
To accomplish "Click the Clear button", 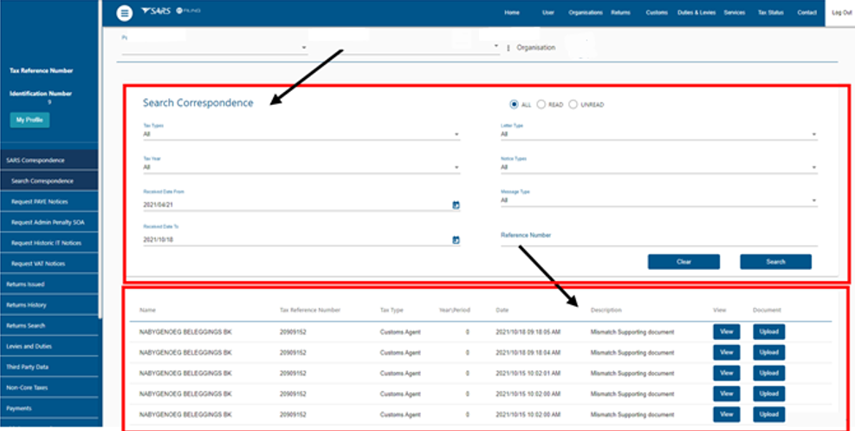I will click(683, 262).
